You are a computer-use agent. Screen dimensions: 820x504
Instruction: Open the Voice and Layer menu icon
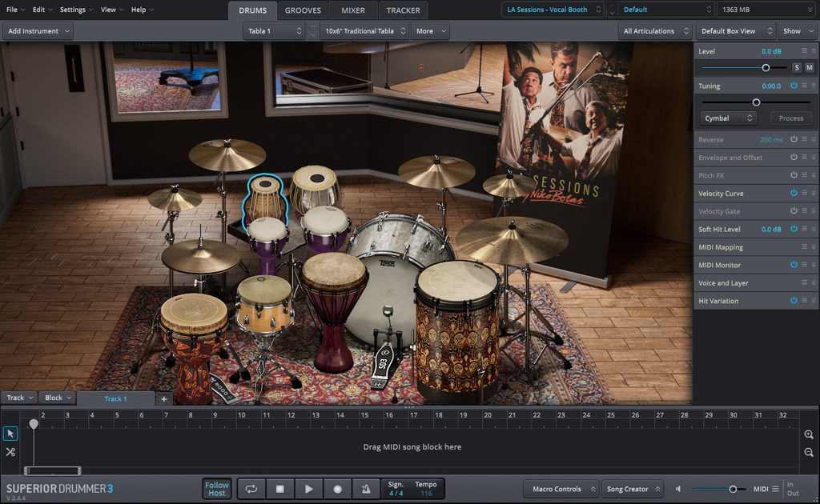coord(804,282)
